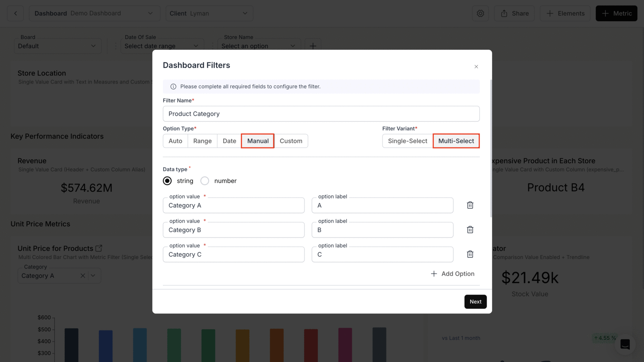Open Unit Price for Products external link
The height and width of the screenshot is (362, 644).
[99, 248]
